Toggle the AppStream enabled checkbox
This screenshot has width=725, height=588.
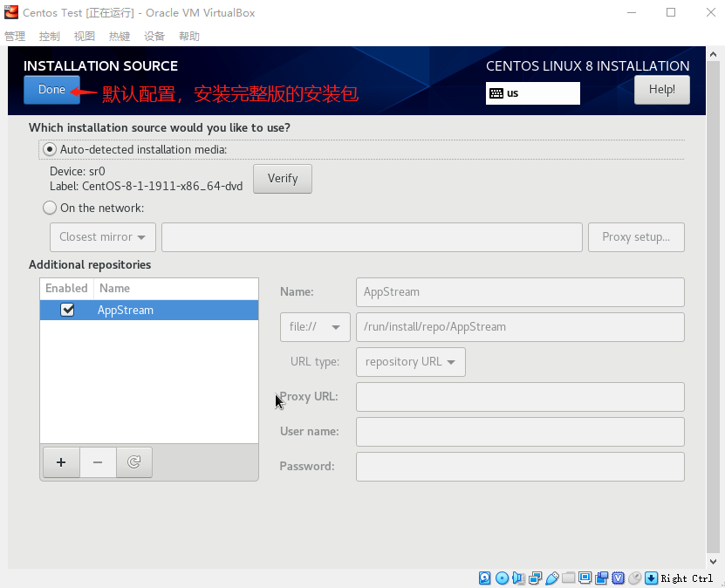tap(67, 310)
